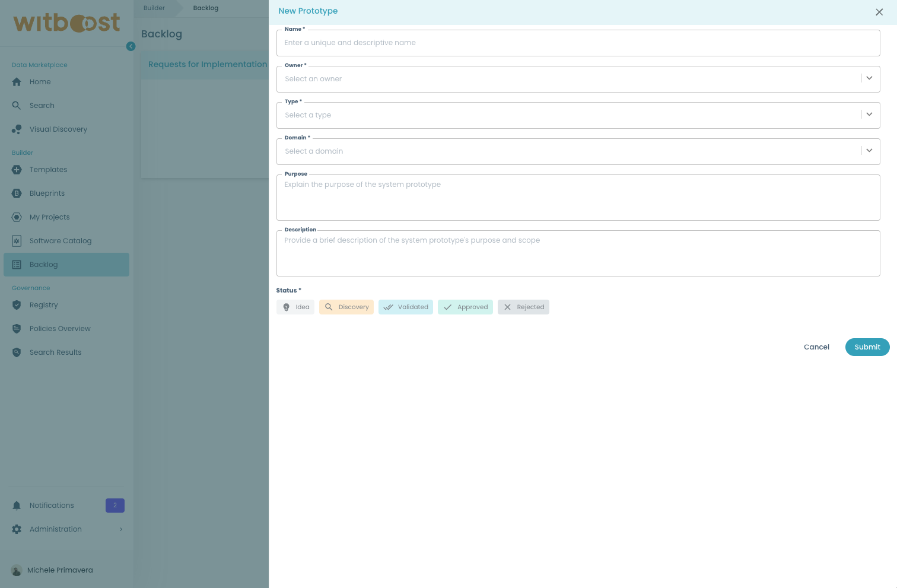The width and height of the screenshot is (897, 588).
Task: Mark the status as Rejected
Action: point(523,307)
